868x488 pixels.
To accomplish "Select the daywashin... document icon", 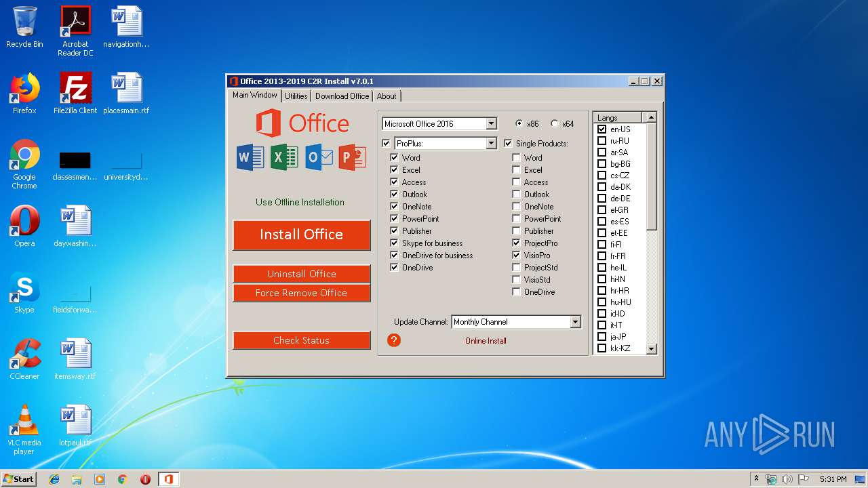I will pyautogui.click(x=75, y=226).
